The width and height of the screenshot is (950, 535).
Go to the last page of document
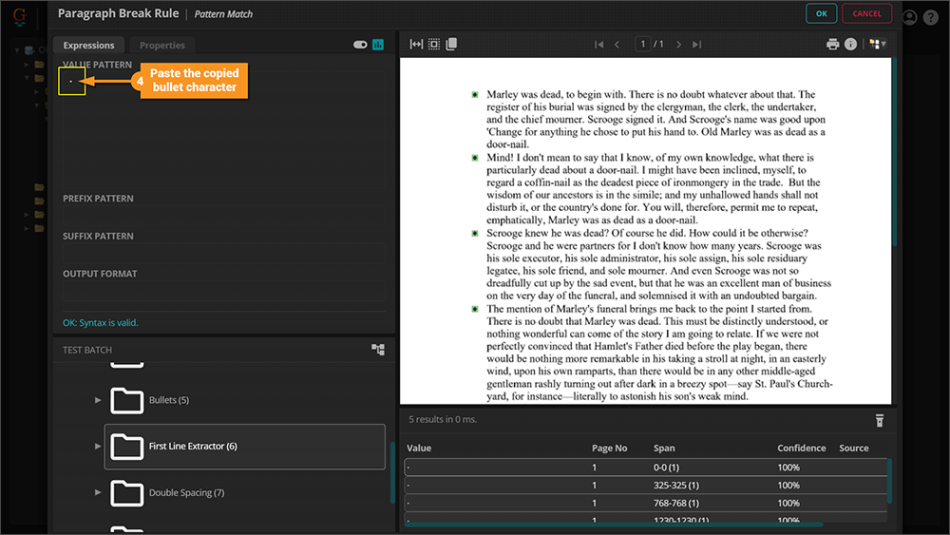tap(697, 44)
